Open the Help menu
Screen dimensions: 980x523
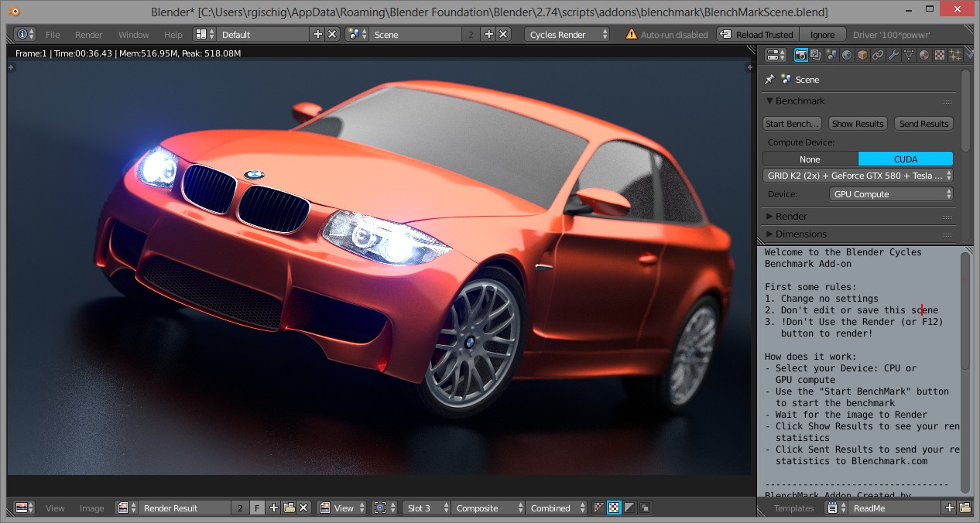coord(173,35)
